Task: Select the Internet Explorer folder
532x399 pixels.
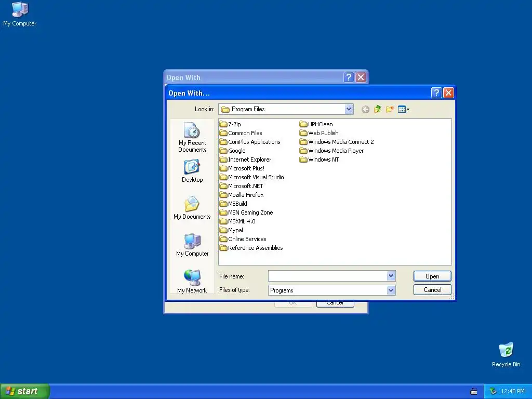Action: (245, 159)
